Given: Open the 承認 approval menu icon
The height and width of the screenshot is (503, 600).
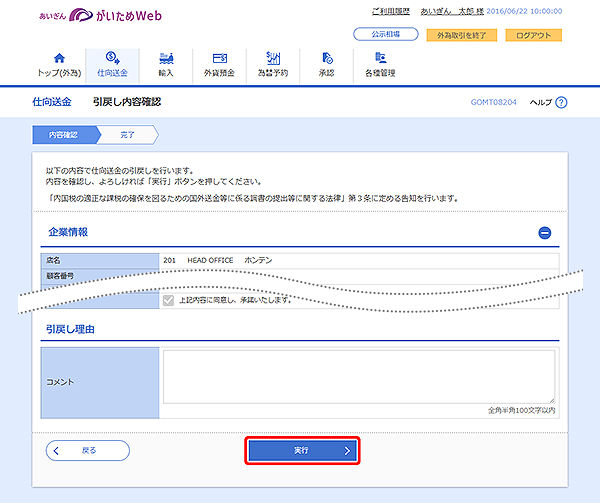Looking at the screenshot, I should point(327,58).
